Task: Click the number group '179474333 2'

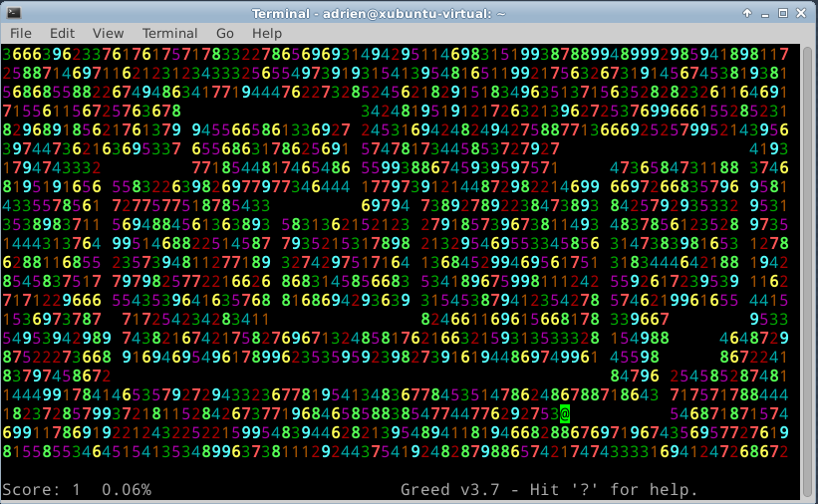Action: tap(52, 168)
